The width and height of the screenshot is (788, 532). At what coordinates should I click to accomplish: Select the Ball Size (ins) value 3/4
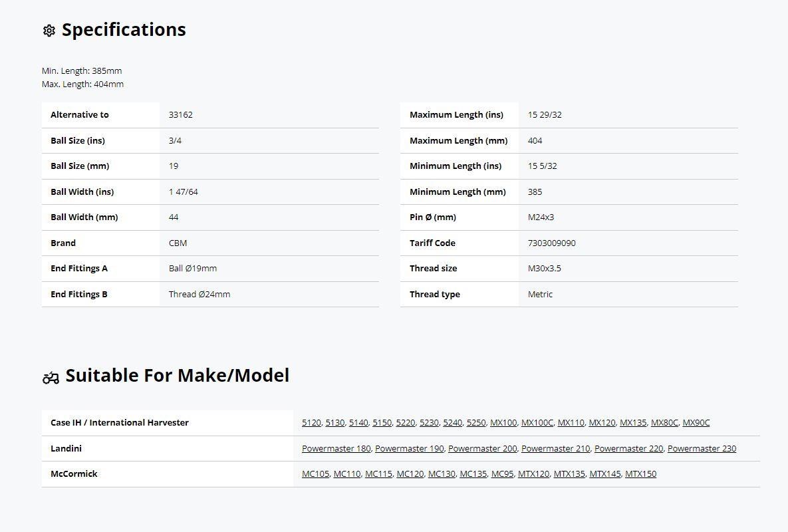tap(175, 141)
